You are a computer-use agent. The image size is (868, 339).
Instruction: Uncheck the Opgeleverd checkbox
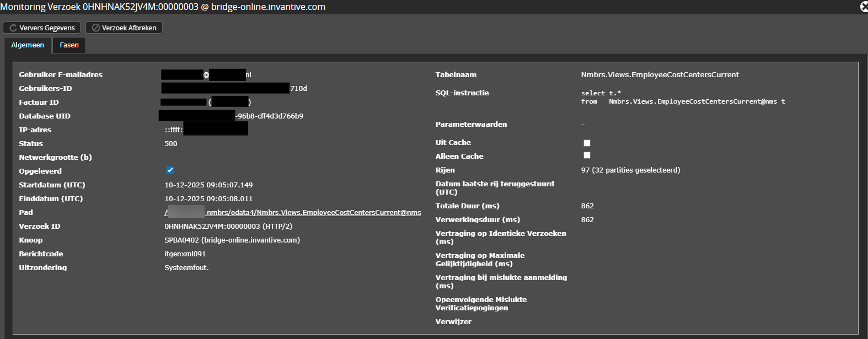point(170,170)
